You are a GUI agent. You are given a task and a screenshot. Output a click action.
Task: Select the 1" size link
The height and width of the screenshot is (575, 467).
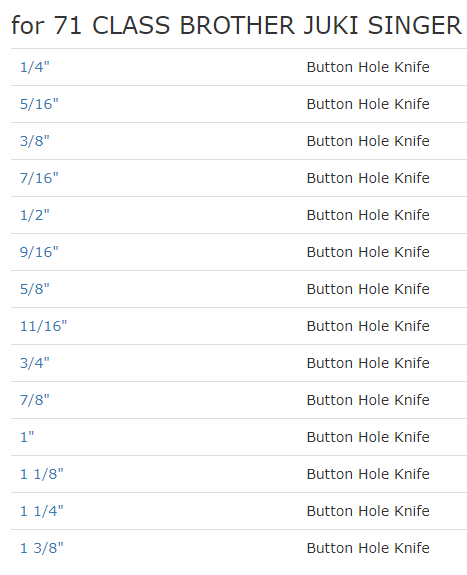27,437
